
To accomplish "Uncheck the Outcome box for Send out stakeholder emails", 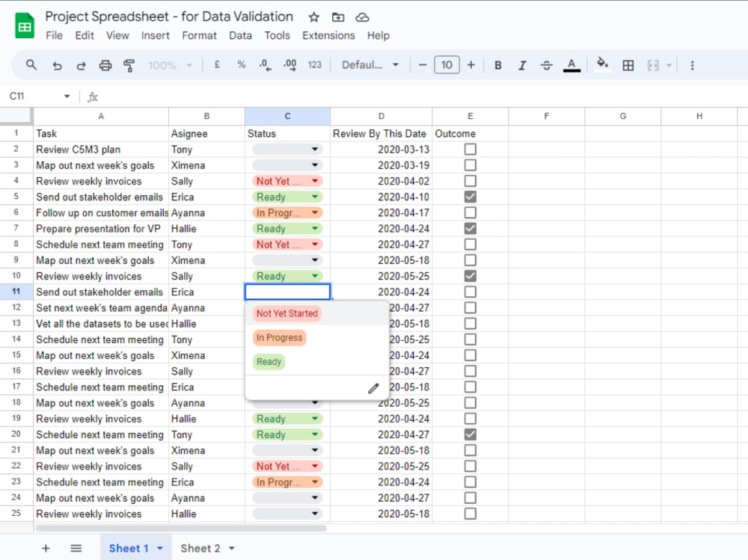I will [x=470, y=197].
